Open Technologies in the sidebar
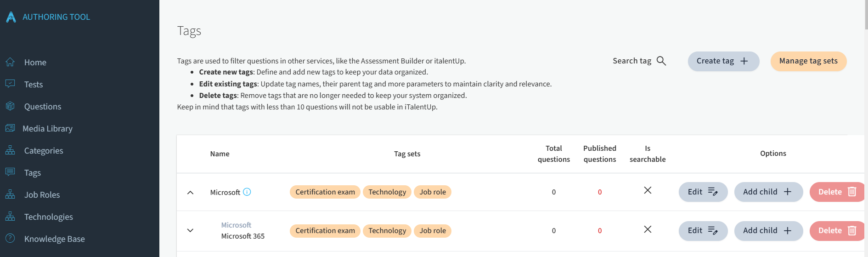Screen dimensions: 868x257 [x=48, y=217]
